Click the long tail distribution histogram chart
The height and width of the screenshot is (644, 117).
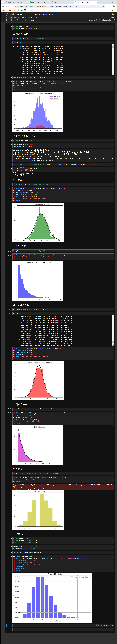pos(38,281)
